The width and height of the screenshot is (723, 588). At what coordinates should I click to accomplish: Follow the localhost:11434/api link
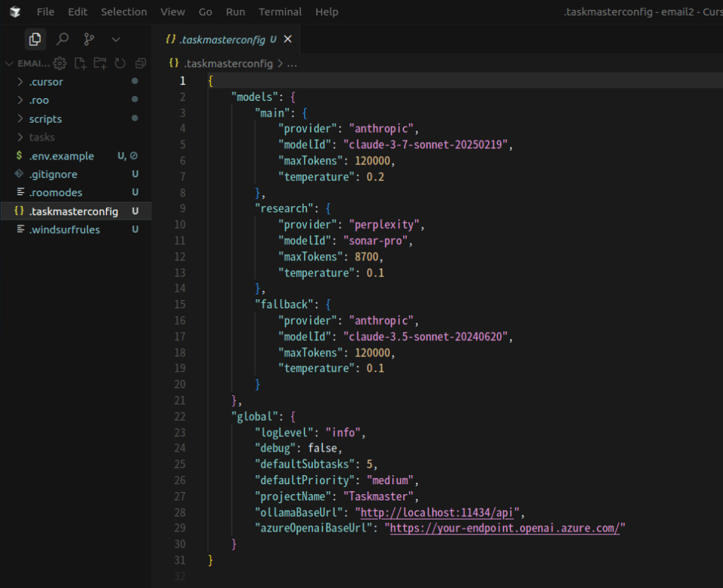click(436, 512)
